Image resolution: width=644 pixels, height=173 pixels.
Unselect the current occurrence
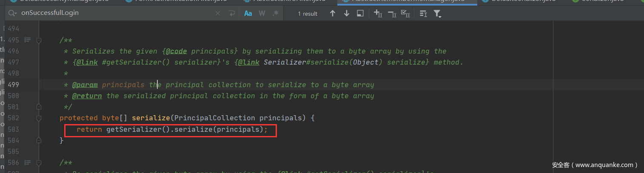(391, 14)
